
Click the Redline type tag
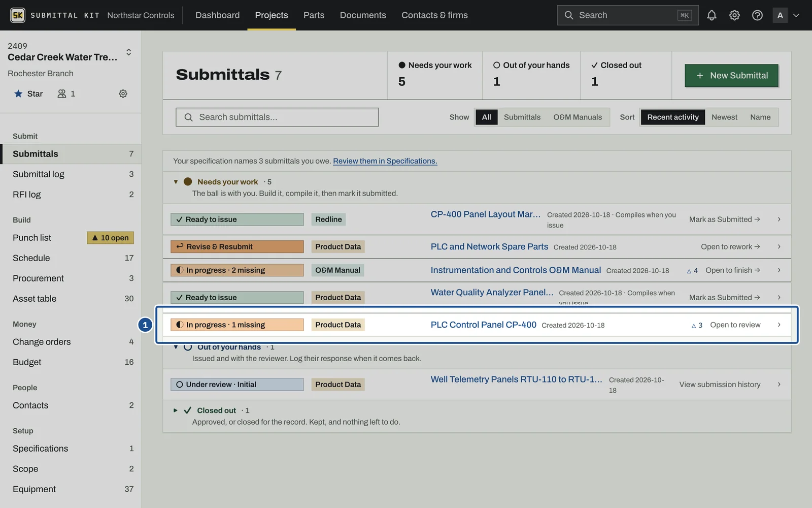(x=328, y=219)
